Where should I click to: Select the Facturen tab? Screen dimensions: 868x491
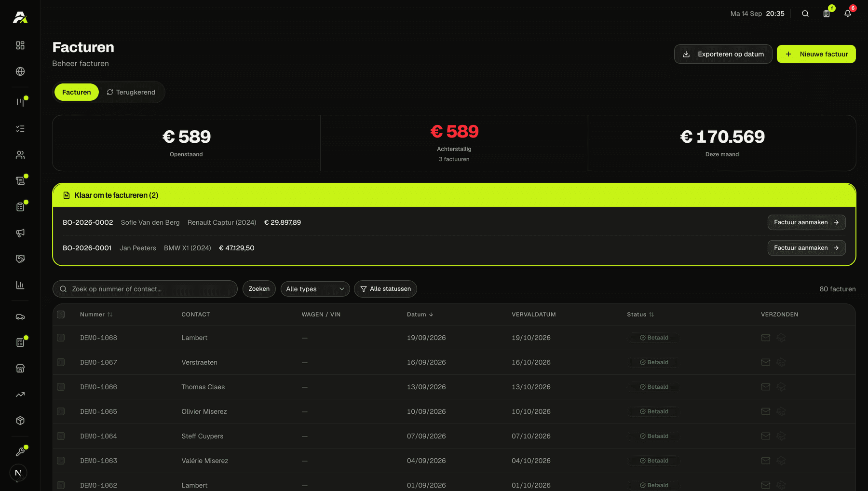[x=77, y=92]
